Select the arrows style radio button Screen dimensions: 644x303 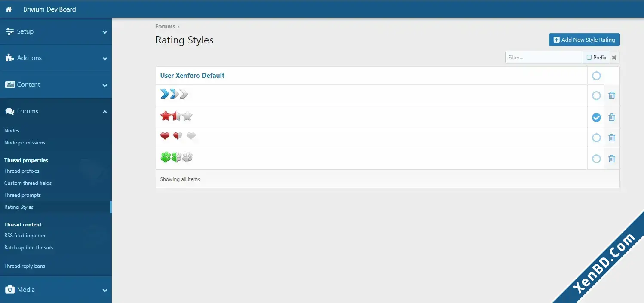coord(596,95)
